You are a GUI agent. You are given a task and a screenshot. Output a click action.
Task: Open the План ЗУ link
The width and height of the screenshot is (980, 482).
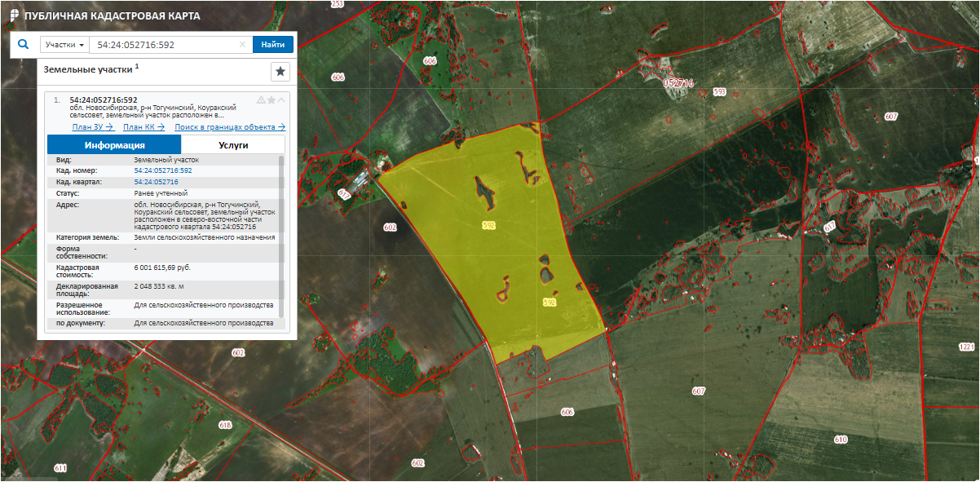coord(93,127)
